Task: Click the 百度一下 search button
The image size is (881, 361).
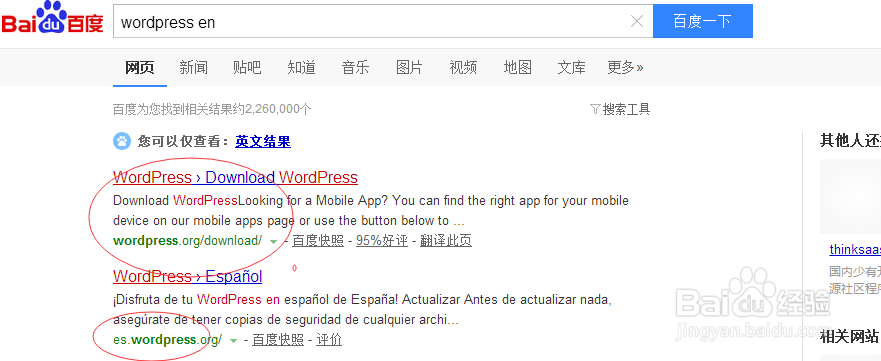Action: tap(703, 21)
